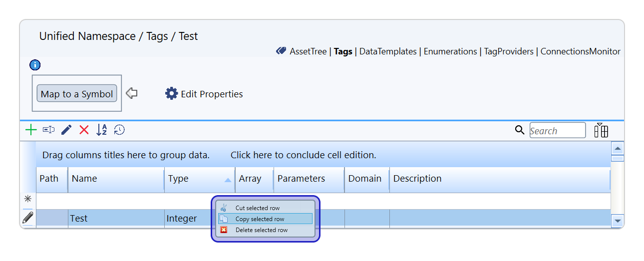
Task: Select Delete selected row in context menu
Action: tap(262, 230)
